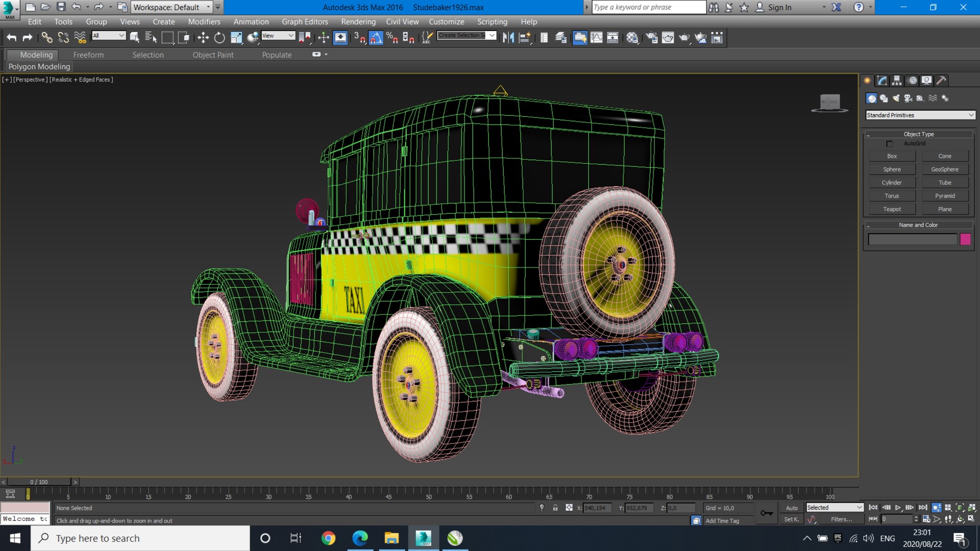The image size is (980, 551).
Task: Open the Hierarchy command panel tab
Action: tap(897, 81)
